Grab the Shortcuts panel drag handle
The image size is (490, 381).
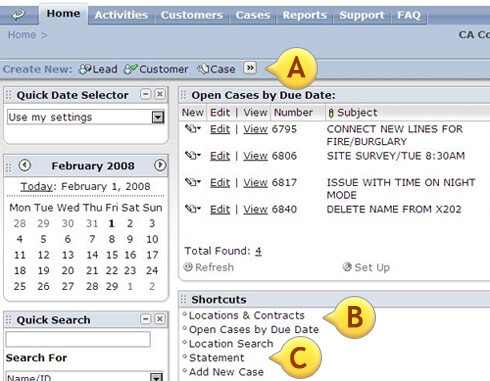[183, 300]
